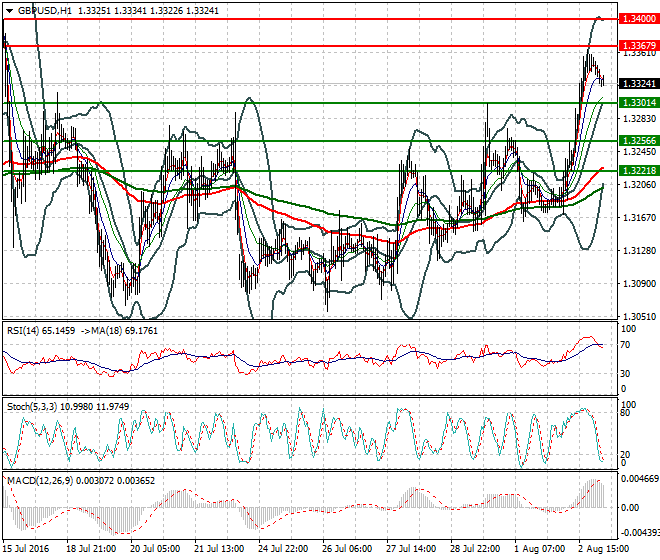
Task: Click the 26 Jul 06:00 time label
Action: pyautogui.click(x=347, y=549)
